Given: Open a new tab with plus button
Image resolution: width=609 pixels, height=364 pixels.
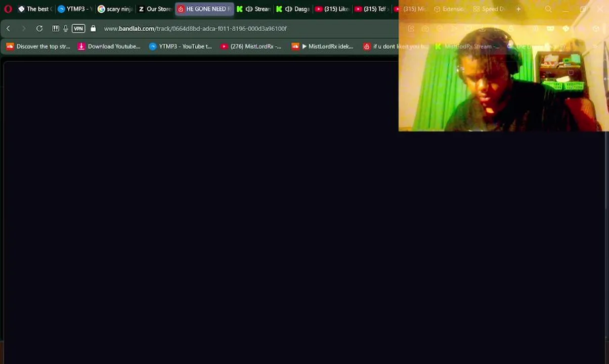Looking at the screenshot, I should coord(518,9).
